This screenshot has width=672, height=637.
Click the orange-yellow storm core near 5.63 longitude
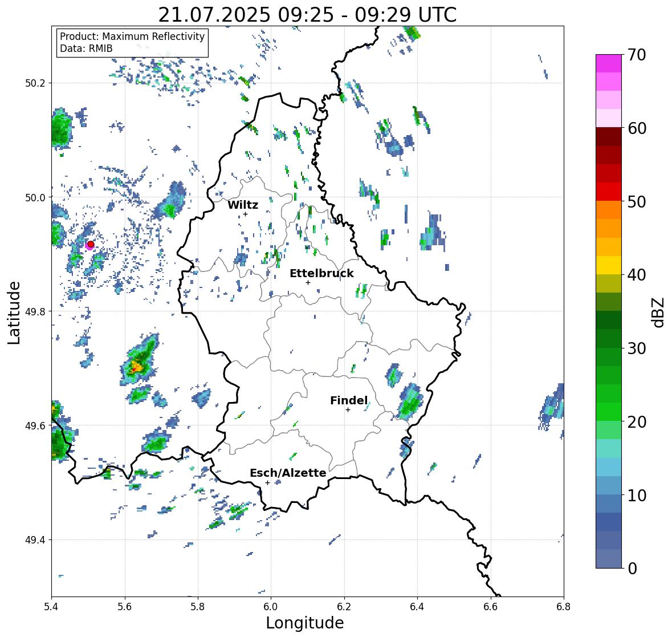(136, 367)
